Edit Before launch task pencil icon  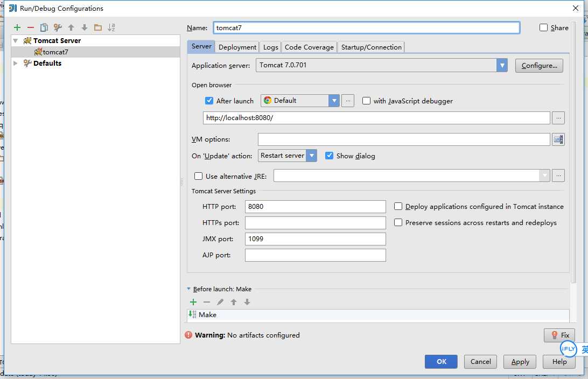pyautogui.click(x=220, y=302)
